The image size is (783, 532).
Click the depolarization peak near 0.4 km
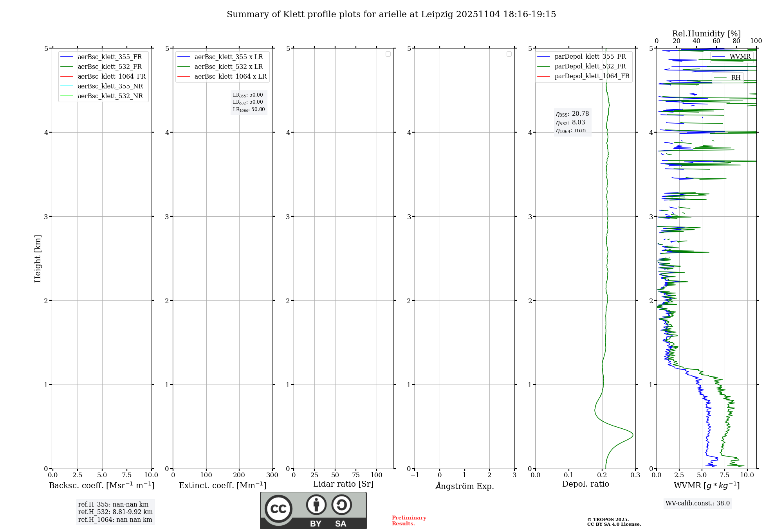(632, 435)
